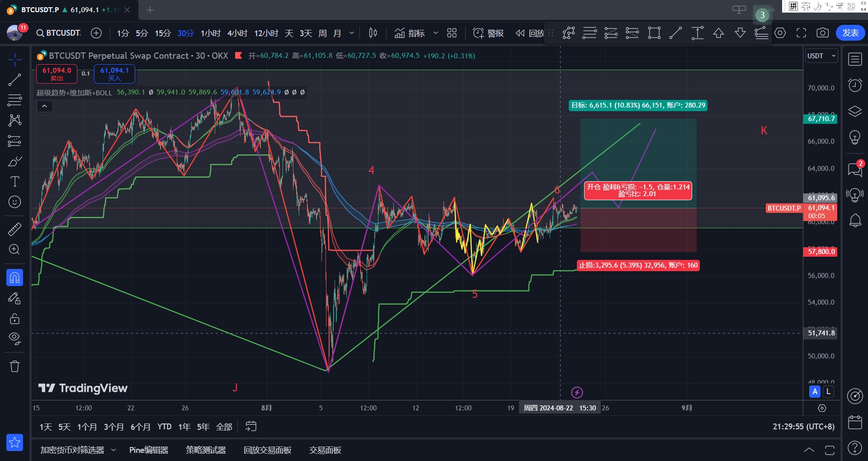Open the chats panel with 2 notifications
This screenshot has width=868, height=461.
(x=855, y=169)
